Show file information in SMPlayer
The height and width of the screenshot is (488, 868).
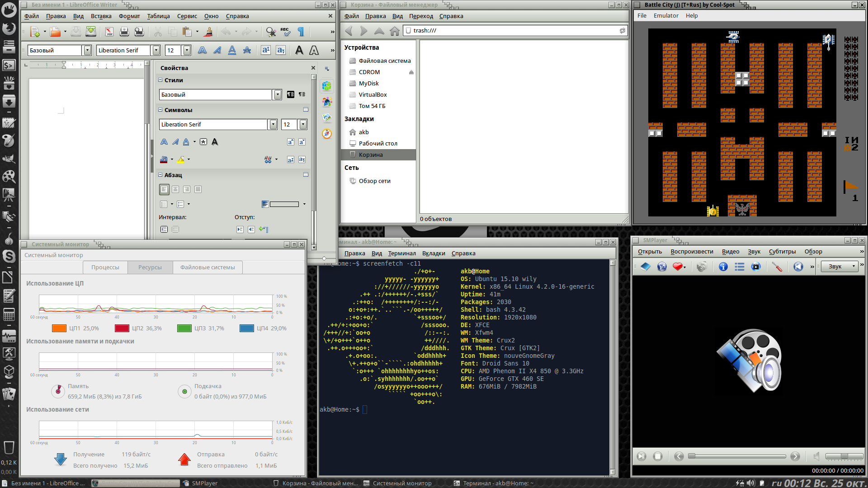(x=723, y=267)
